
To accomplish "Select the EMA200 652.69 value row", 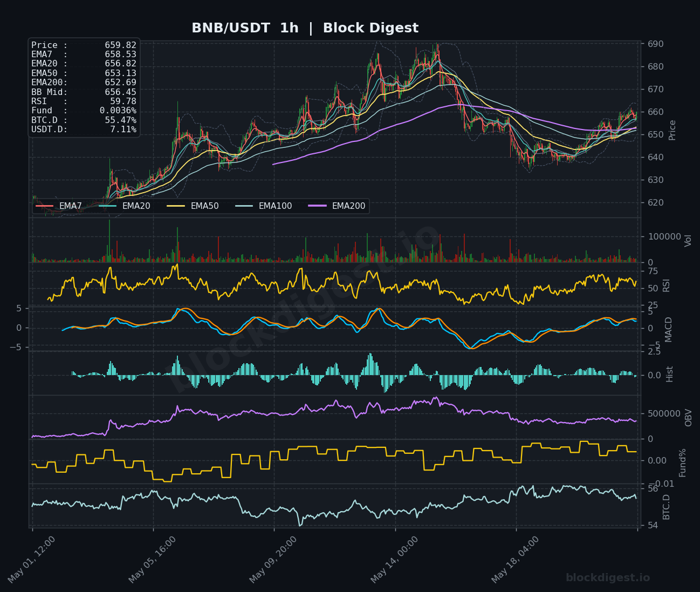I will tap(84, 83).
